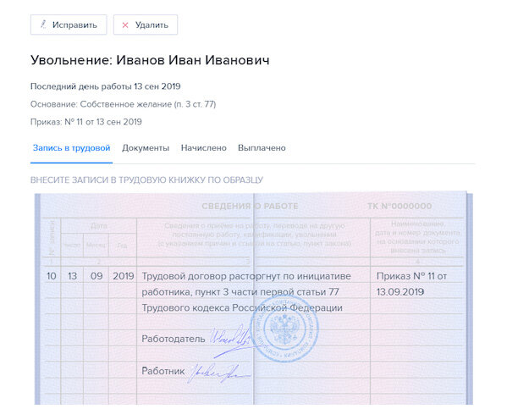Click the Работодатель label
The width and height of the screenshot is (507, 420).
coord(174,339)
